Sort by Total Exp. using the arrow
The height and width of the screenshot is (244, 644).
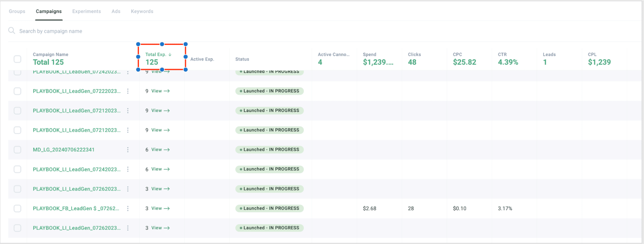coord(170,55)
